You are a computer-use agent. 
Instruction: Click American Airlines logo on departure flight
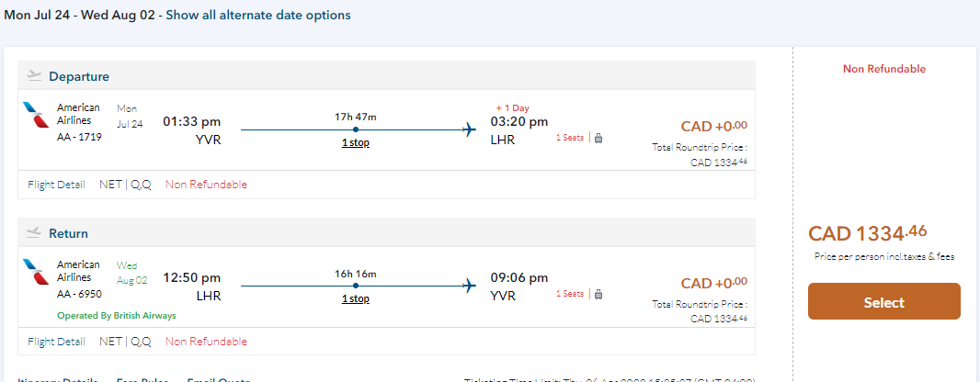pyautogui.click(x=37, y=115)
